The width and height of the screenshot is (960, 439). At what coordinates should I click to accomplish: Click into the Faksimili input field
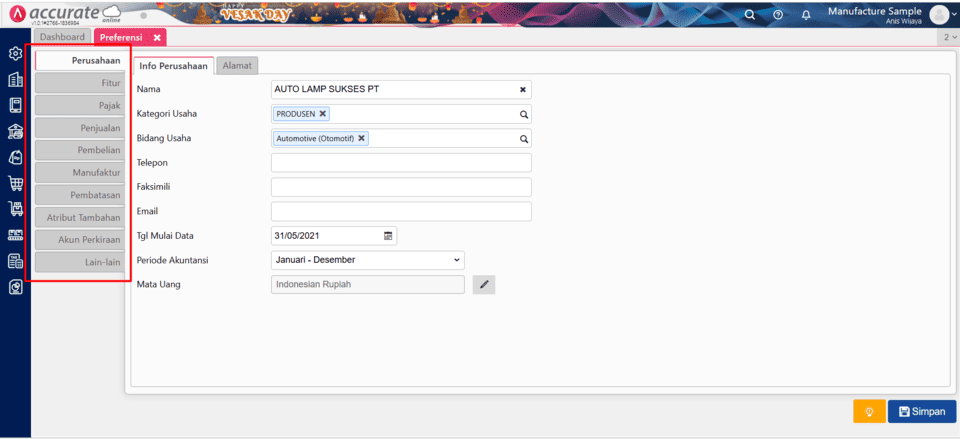[401, 187]
